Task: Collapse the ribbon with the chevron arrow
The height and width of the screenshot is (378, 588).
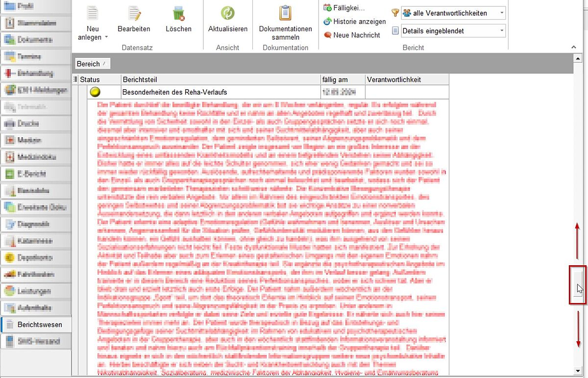Action: pyautogui.click(x=574, y=47)
